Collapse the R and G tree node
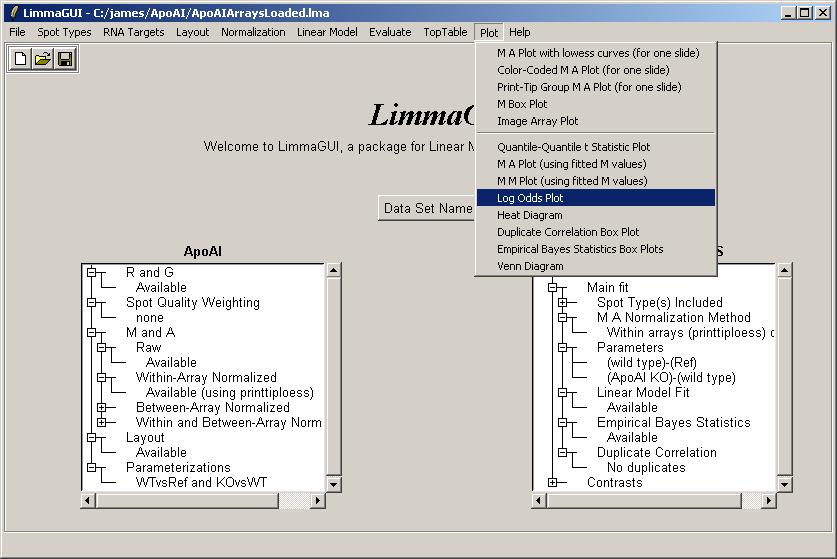The width and height of the screenshot is (837, 559). tap(92, 272)
